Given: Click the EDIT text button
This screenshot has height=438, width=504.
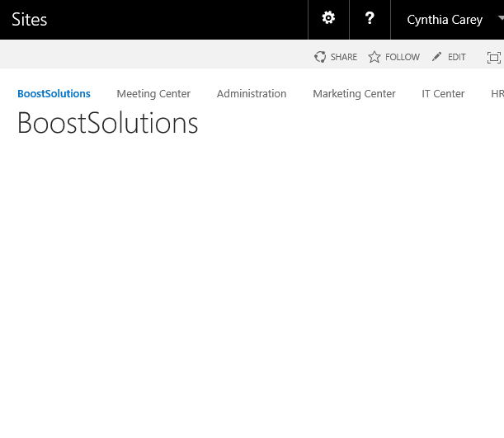Looking at the screenshot, I should point(457,57).
